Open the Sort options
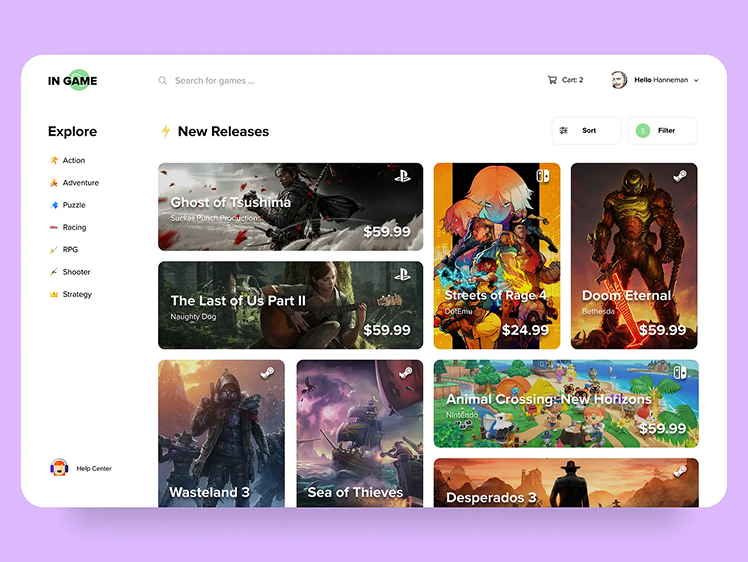 click(x=586, y=131)
